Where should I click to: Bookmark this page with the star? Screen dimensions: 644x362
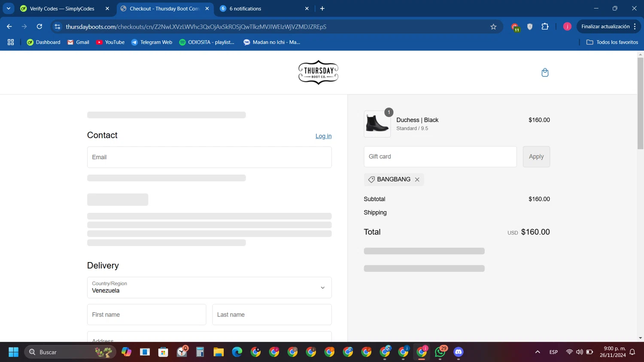click(x=493, y=27)
